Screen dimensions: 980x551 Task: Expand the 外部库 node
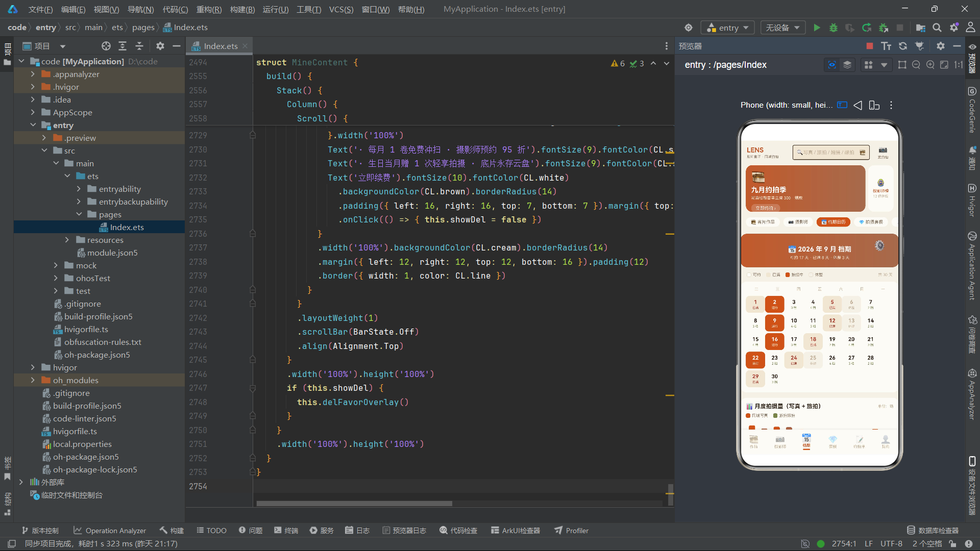tap(21, 482)
